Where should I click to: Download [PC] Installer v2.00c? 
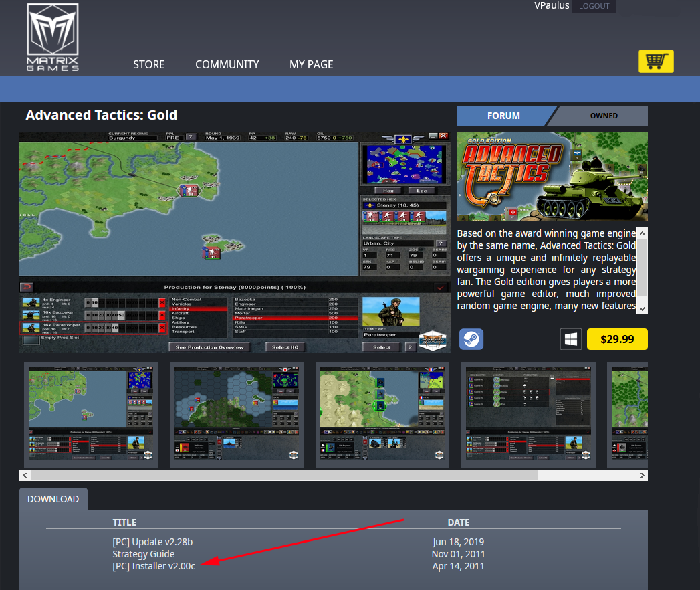click(154, 566)
